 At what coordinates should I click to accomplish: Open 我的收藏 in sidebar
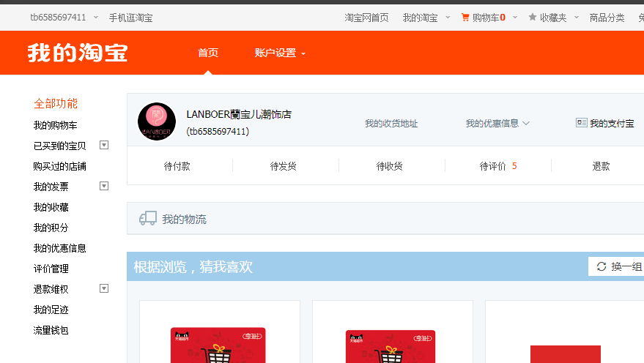pyautogui.click(x=51, y=207)
